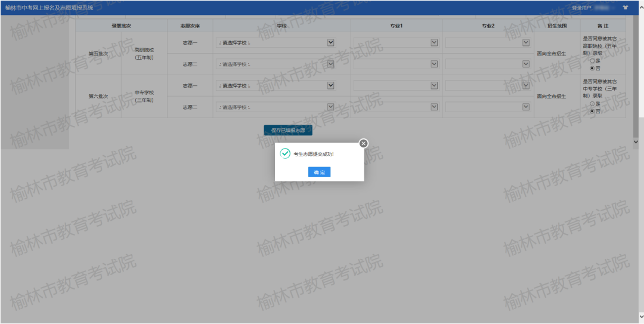Open school dropdown for 第五批次 志愿一
The image size is (644, 324).
[275, 42]
